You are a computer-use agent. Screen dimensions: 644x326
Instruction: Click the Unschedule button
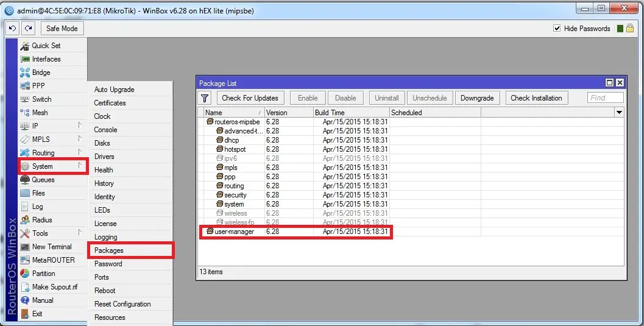click(x=430, y=98)
